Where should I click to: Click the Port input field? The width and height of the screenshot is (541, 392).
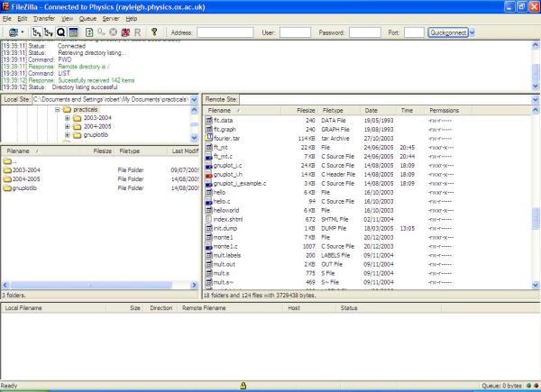point(414,32)
